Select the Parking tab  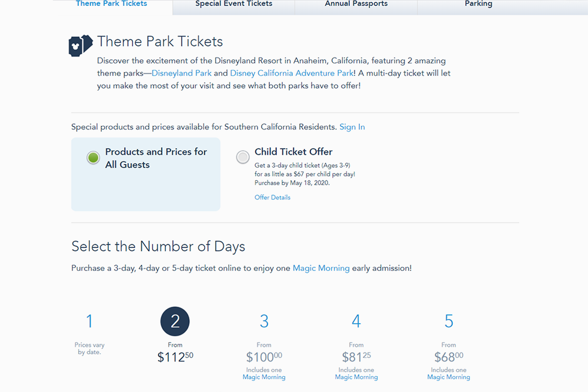click(479, 4)
